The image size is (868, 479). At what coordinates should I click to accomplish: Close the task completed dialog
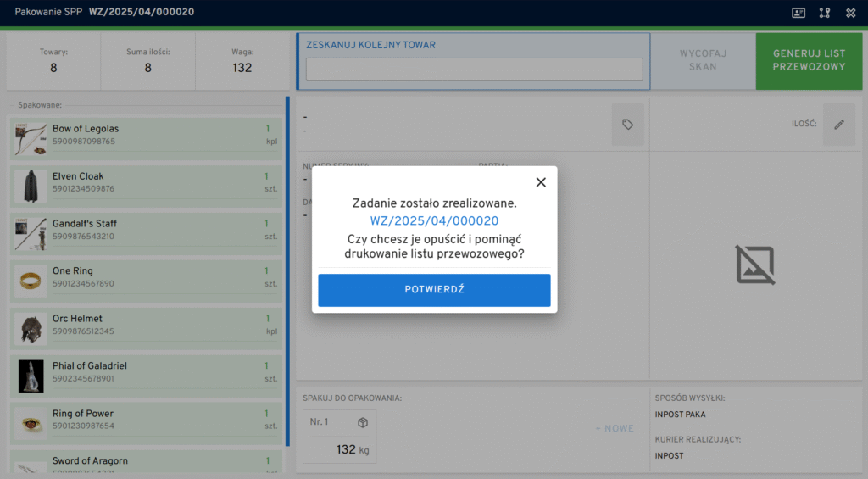[541, 182]
